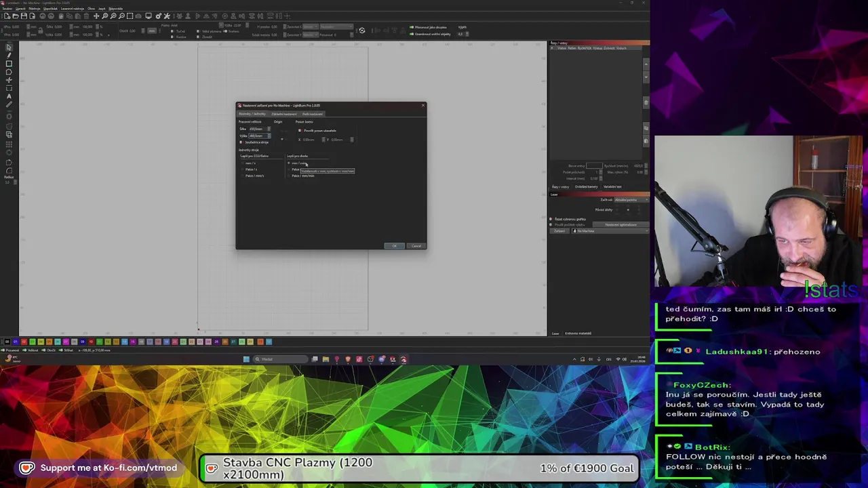This screenshot has height=488, width=868.
Task: Open Windows taskbar search box
Action: tap(281, 359)
